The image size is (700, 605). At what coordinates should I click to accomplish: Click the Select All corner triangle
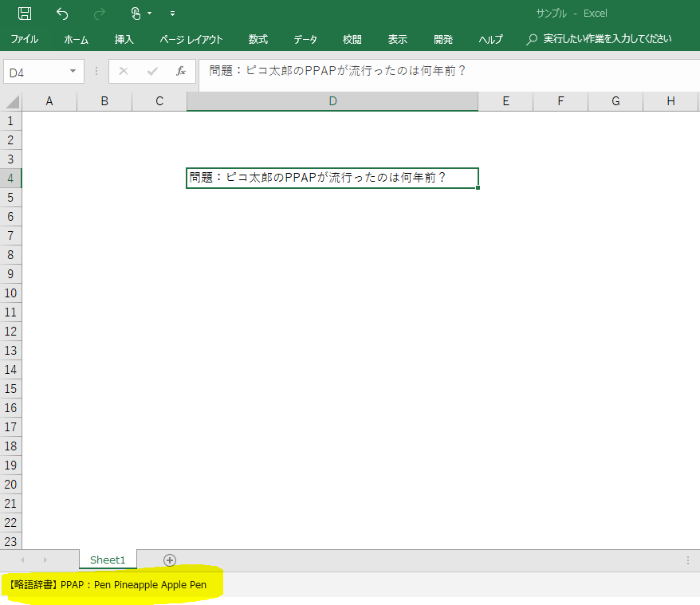pyautogui.click(x=12, y=101)
